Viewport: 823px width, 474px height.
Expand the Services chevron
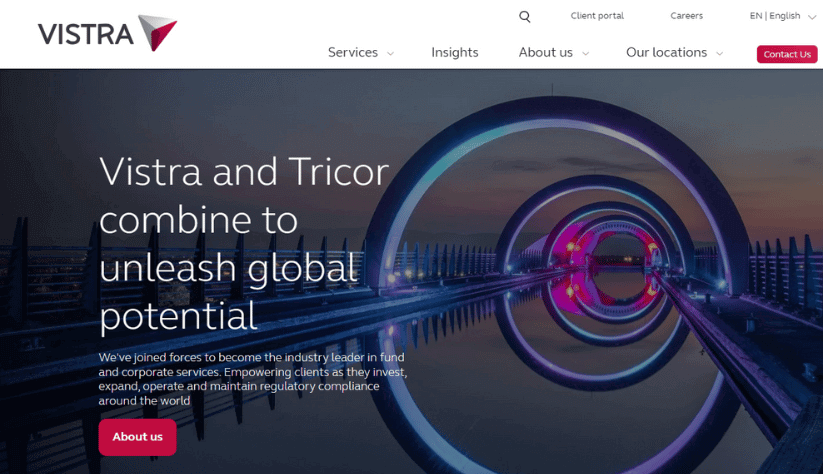coord(390,54)
